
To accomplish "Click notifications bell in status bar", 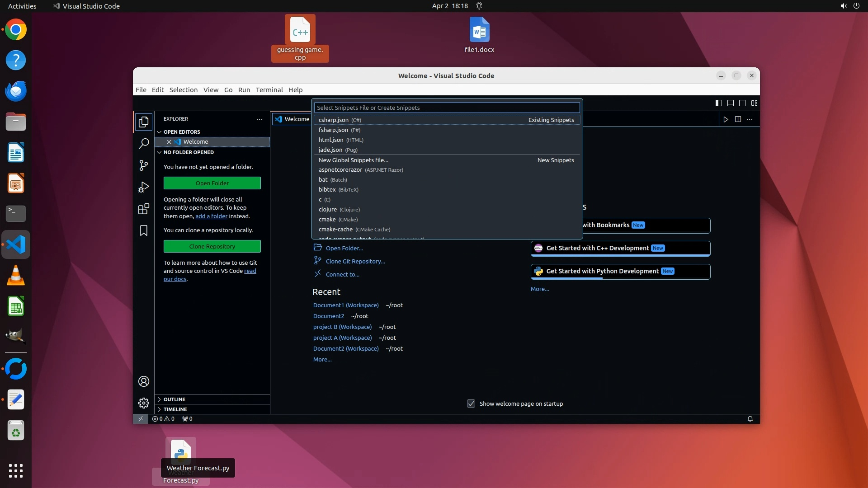I will coord(750,419).
